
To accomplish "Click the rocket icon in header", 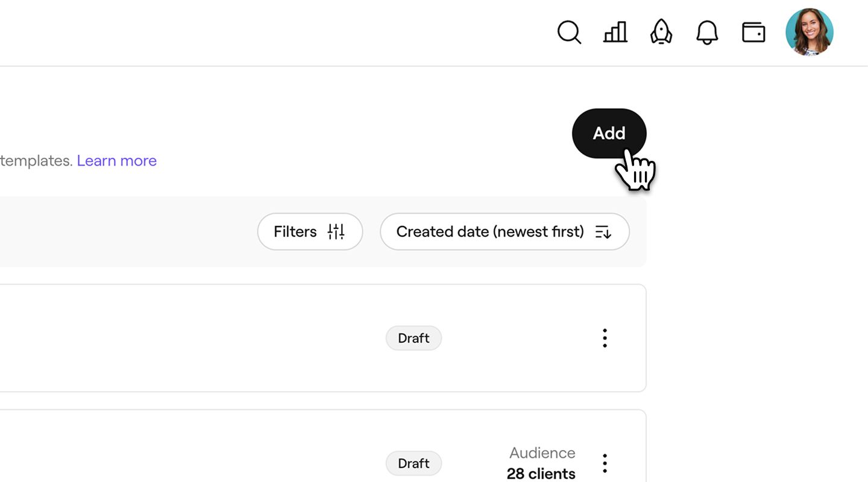I will tap(661, 33).
